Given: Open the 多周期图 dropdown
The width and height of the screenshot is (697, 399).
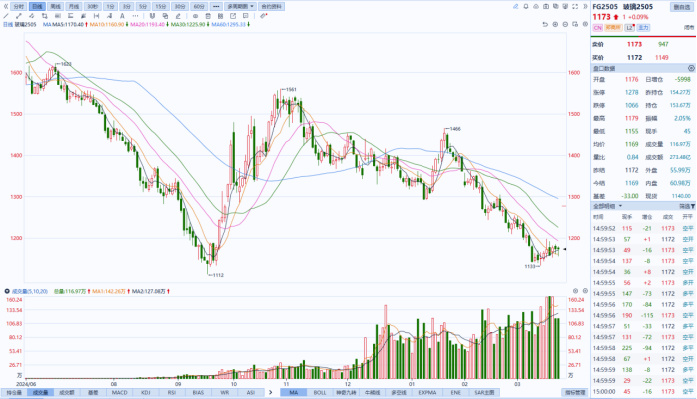Looking at the screenshot, I should [240, 7].
